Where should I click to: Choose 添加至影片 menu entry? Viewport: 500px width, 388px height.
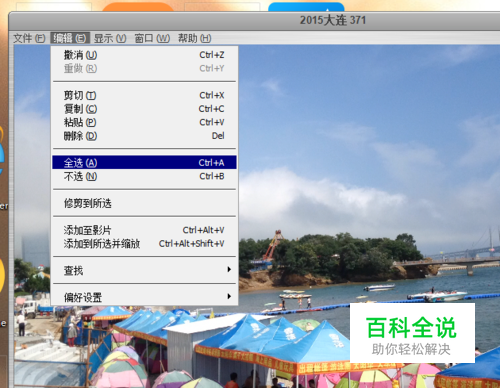[144, 230]
